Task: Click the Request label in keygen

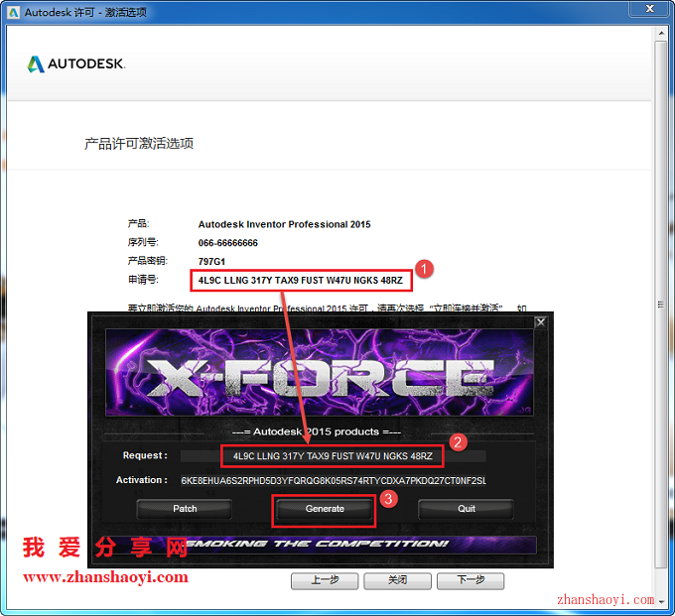Action: (145, 455)
